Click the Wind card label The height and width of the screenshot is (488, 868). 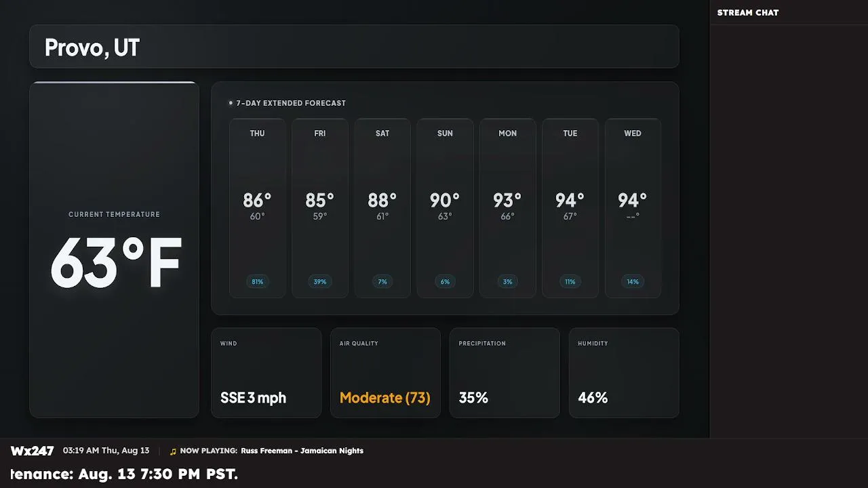point(229,344)
